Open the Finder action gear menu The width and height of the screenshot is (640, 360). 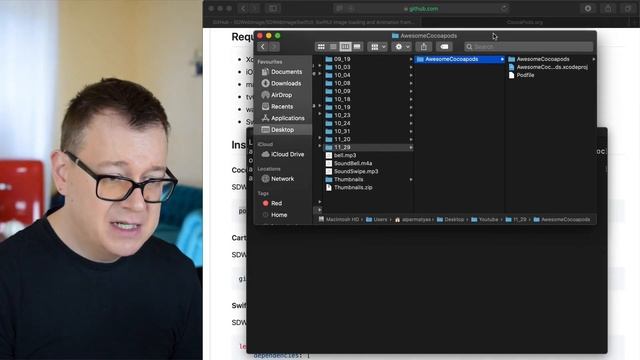[x=401, y=47]
